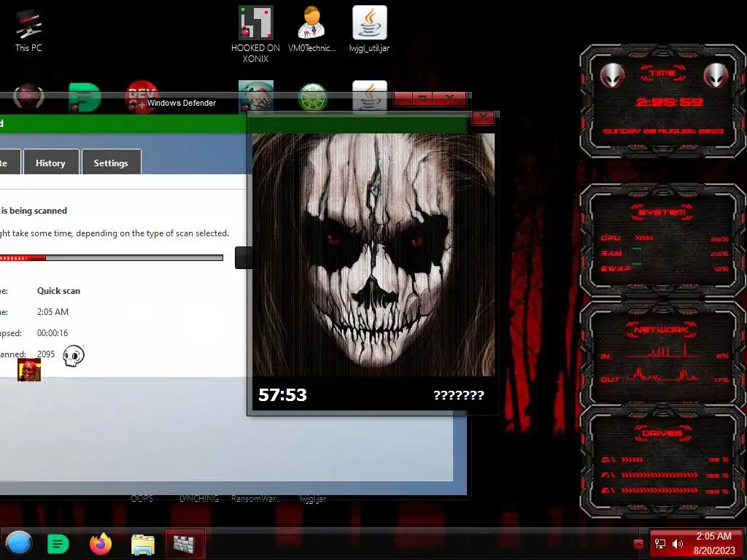Click the network tray icon
This screenshot has height=560, width=747.
[659, 544]
